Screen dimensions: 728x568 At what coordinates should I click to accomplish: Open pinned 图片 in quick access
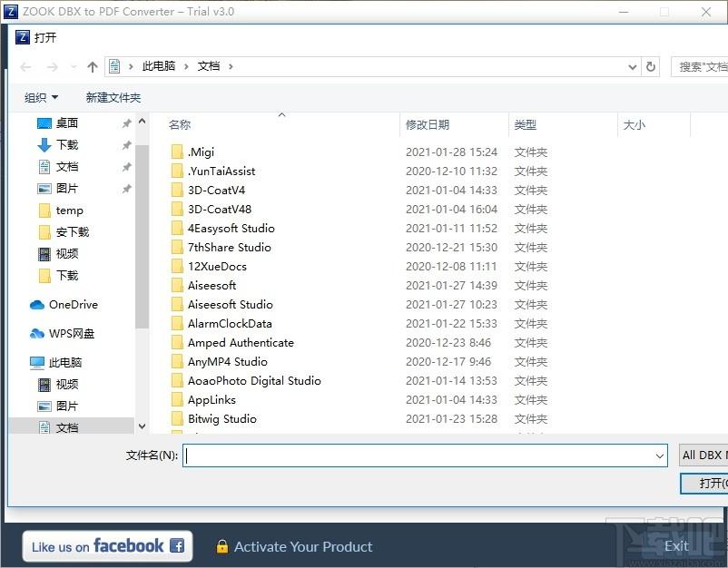[x=66, y=189]
